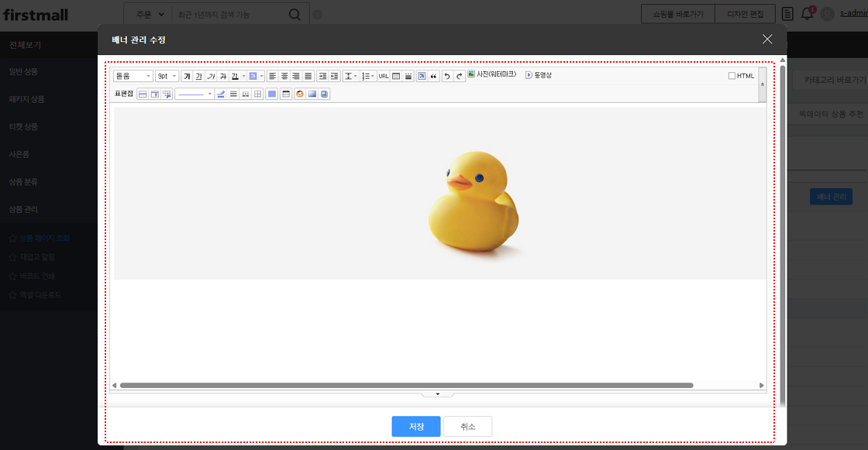
Task: Open the table border line style dropdown
Action: click(195, 94)
